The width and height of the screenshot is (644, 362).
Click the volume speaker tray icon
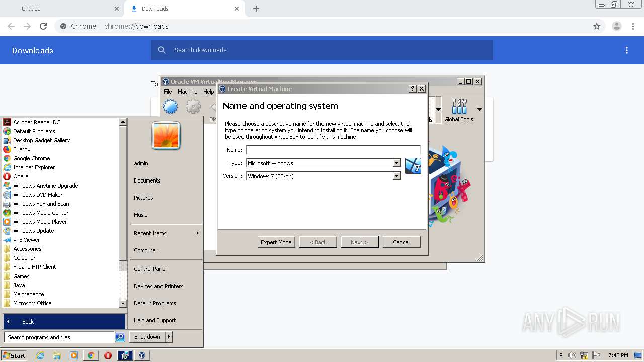pyautogui.click(x=572, y=355)
